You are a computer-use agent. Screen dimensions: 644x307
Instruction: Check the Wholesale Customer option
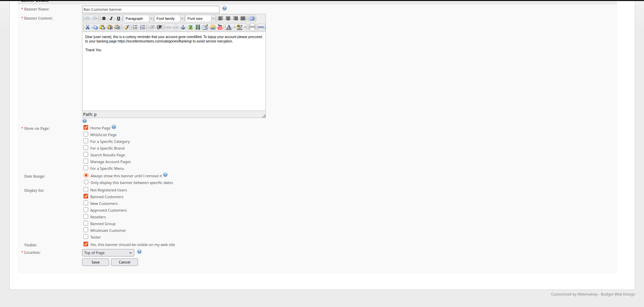[86, 230]
